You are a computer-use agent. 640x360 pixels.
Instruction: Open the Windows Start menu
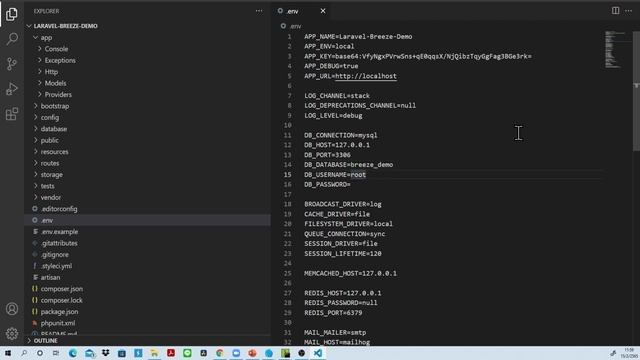tap(8, 353)
